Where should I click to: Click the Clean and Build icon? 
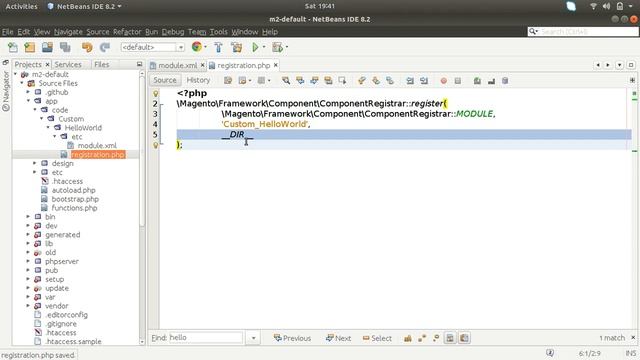click(237, 47)
